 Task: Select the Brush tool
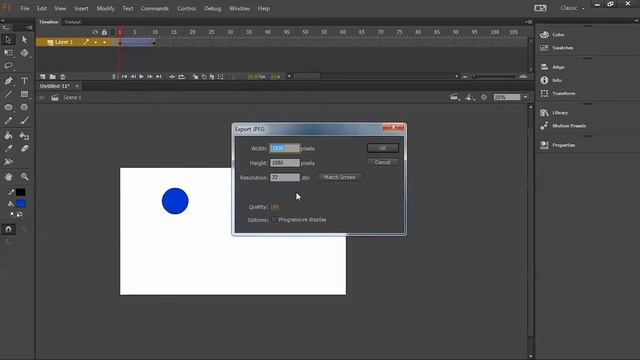tap(24, 120)
